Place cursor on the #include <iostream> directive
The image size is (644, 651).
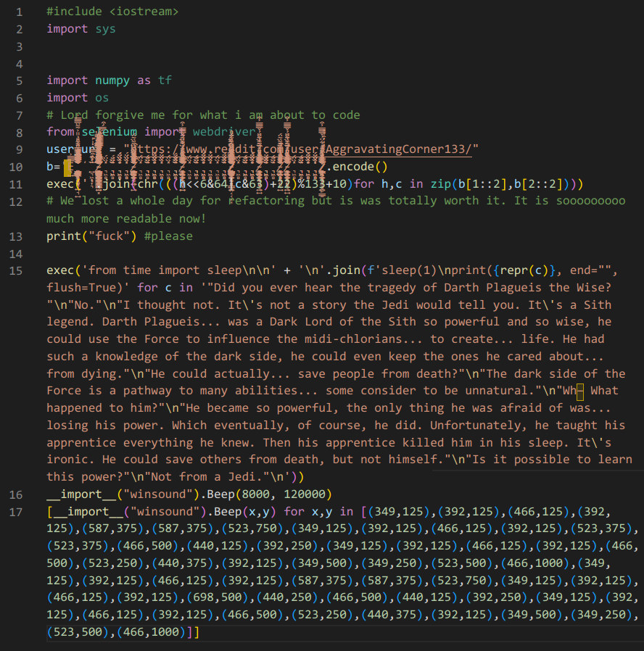click(x=112, y=12)
